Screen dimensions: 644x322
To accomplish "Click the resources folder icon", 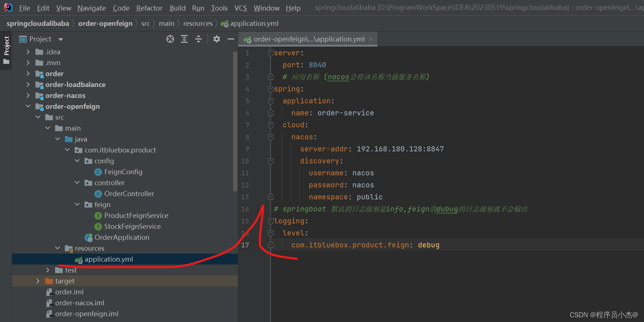I will click(69, 249).
